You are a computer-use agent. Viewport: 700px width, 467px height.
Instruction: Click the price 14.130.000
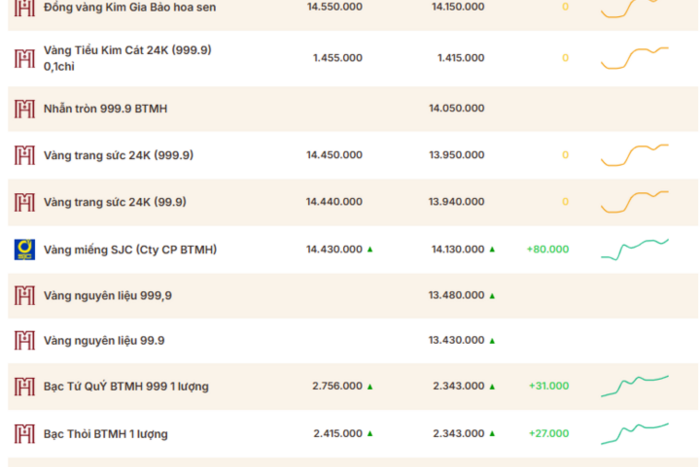(x=458, y=249)
